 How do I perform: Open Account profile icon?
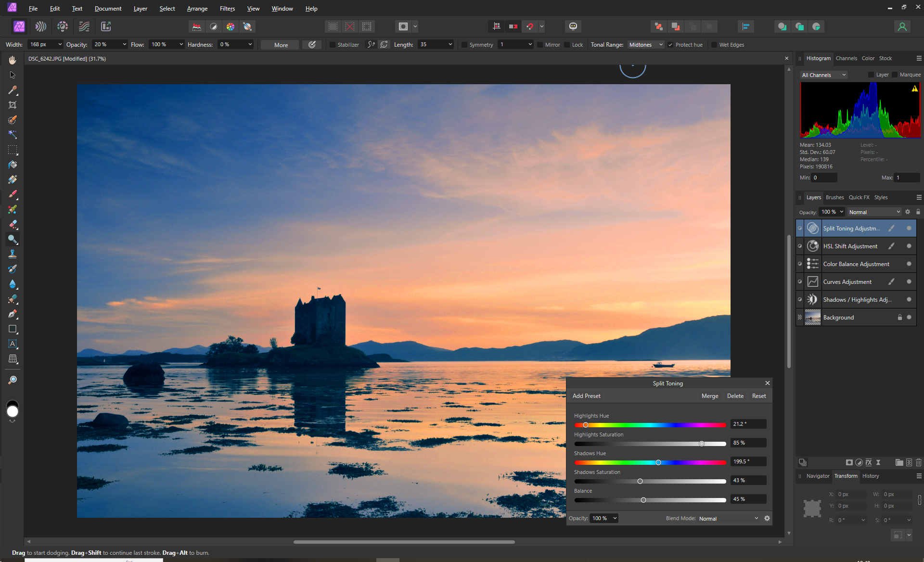coord(902,26)
